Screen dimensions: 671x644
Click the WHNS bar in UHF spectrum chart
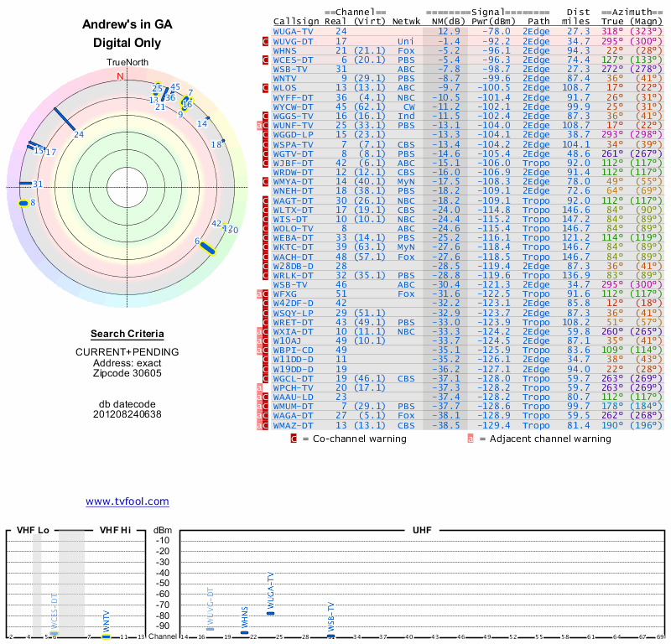(x=244, y=632)
